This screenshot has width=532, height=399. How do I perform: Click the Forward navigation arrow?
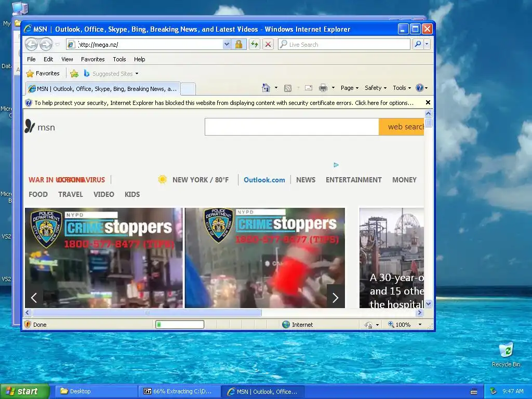pos(46,45)
